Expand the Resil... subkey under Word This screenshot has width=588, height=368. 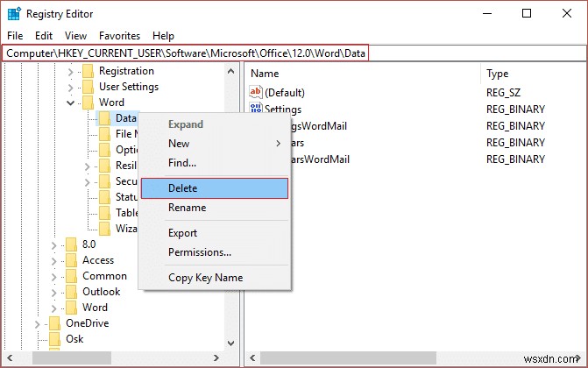(x=87, y=166)
